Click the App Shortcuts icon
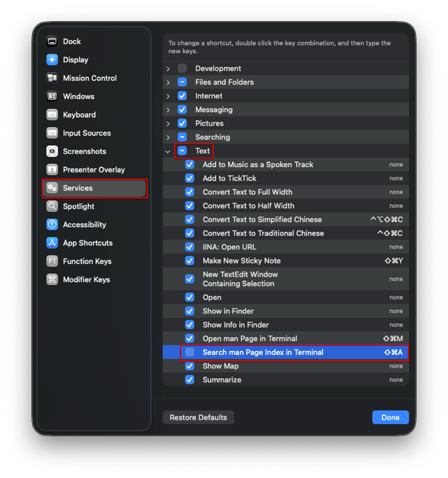Image resolution: width=448 pixels, height=478 pixels. tap(52, 243)
